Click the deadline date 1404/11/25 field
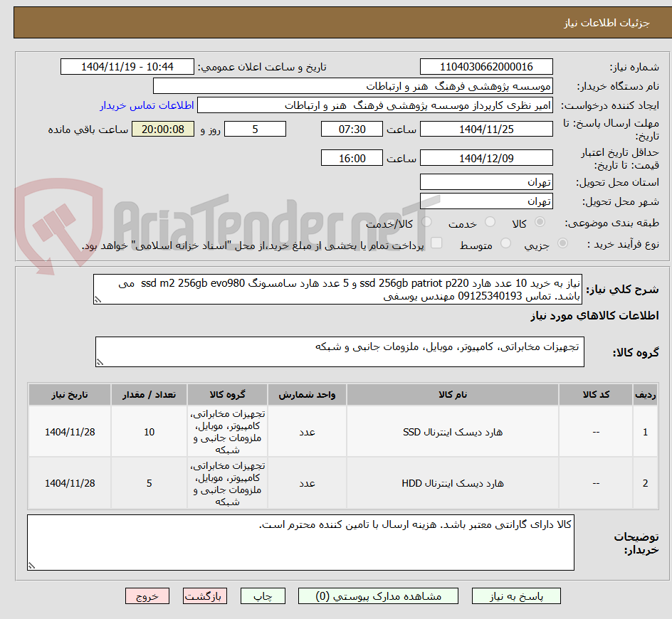 click(x=486, y=129)
